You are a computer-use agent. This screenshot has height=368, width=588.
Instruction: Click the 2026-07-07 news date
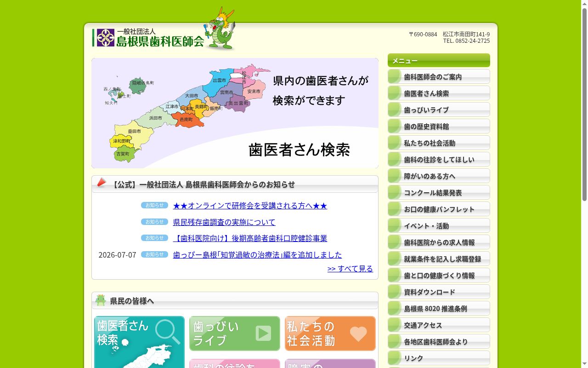tap(117, 255)
